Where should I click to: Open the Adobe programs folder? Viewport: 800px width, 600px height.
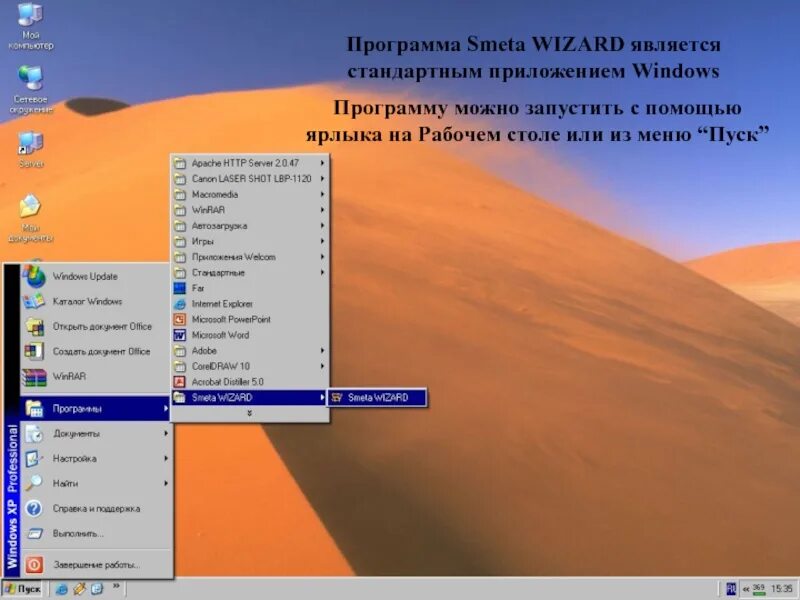click(x=250, y=351)
